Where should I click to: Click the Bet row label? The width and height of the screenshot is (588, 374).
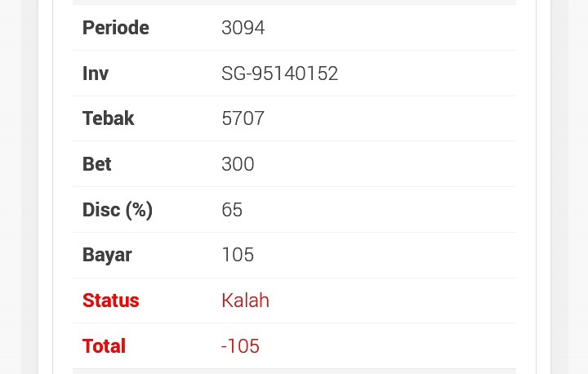(96, 164)
